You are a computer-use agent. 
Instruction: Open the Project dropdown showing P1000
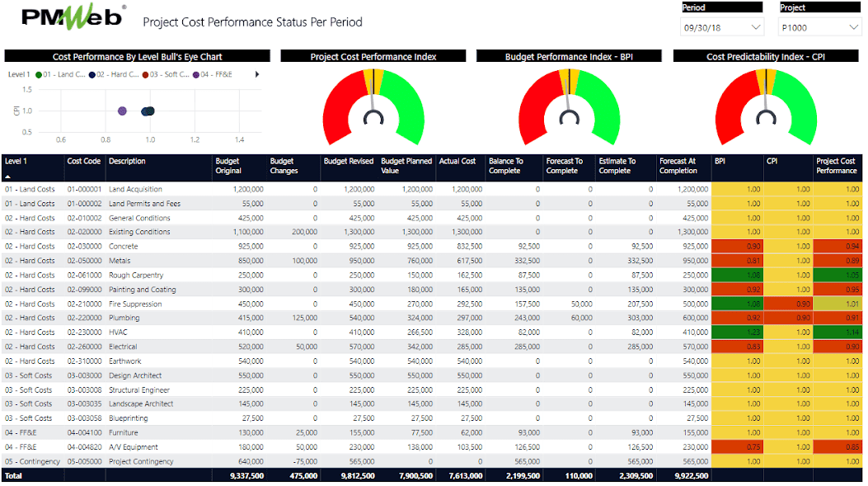click(820, 27)
